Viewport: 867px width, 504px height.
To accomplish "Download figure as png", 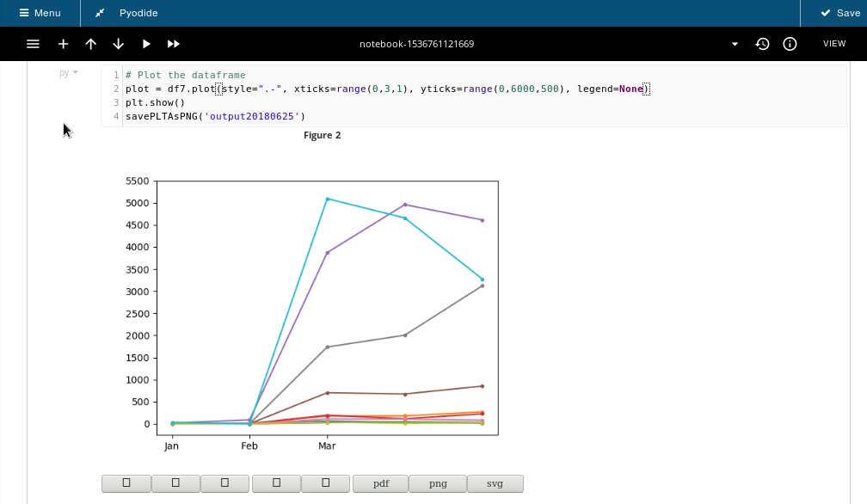I will point(438,483).
